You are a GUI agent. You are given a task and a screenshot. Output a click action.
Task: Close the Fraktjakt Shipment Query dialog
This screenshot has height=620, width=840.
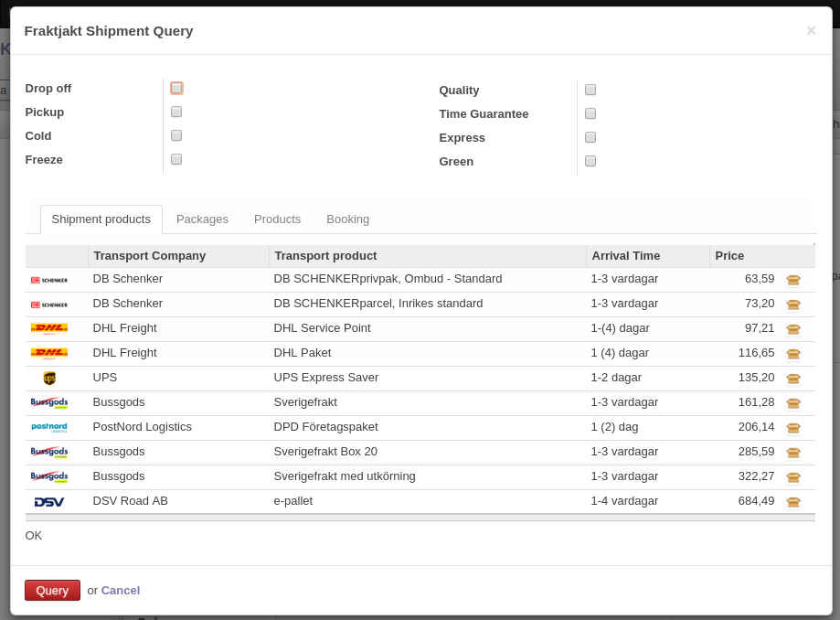tap(811, 30)
